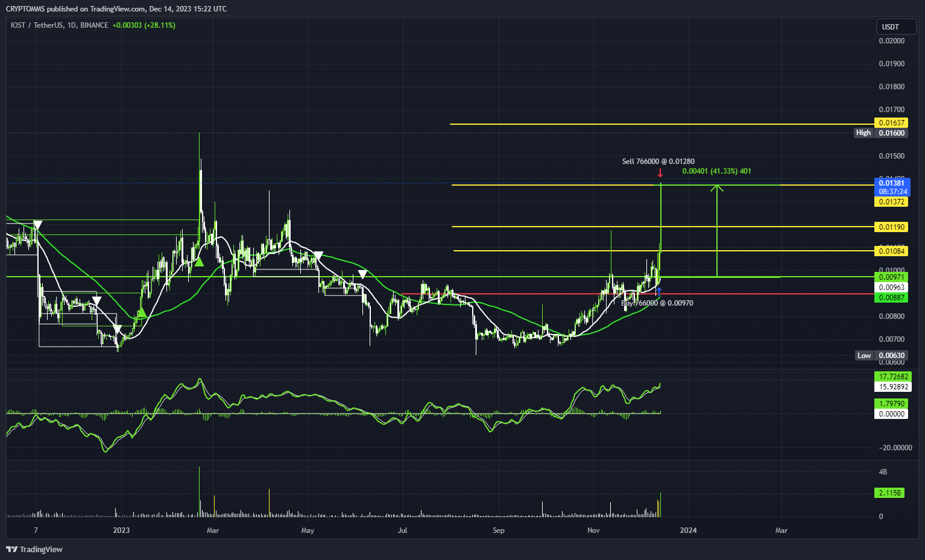Select the 0.01190 yellow price label
Image resolution: width=925 pixels, height=560 pixels.
891,227
